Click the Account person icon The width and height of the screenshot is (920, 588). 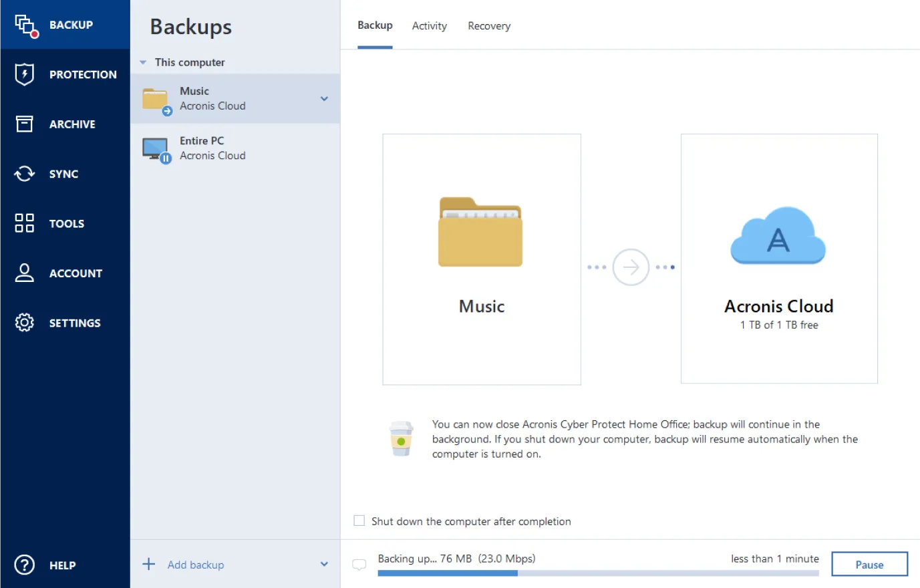click(x=25, y=273)
